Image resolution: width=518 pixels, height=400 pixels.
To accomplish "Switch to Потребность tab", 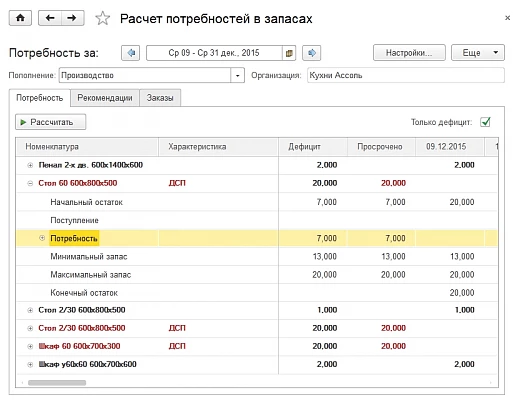I will tap(40, 98).
